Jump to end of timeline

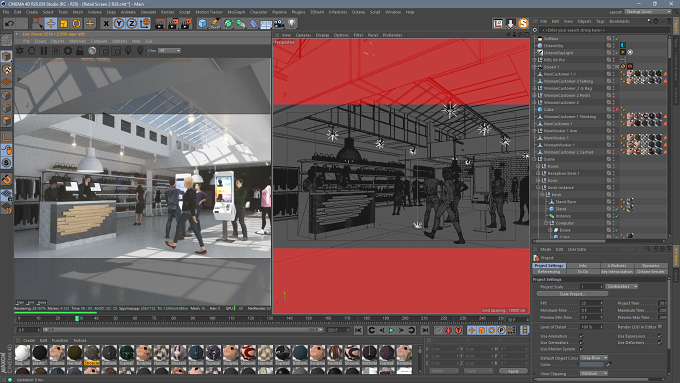pos(425,331)
